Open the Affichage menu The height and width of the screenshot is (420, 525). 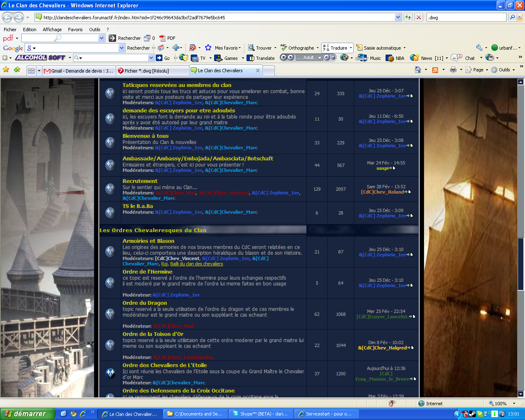(x=52, y=30)
